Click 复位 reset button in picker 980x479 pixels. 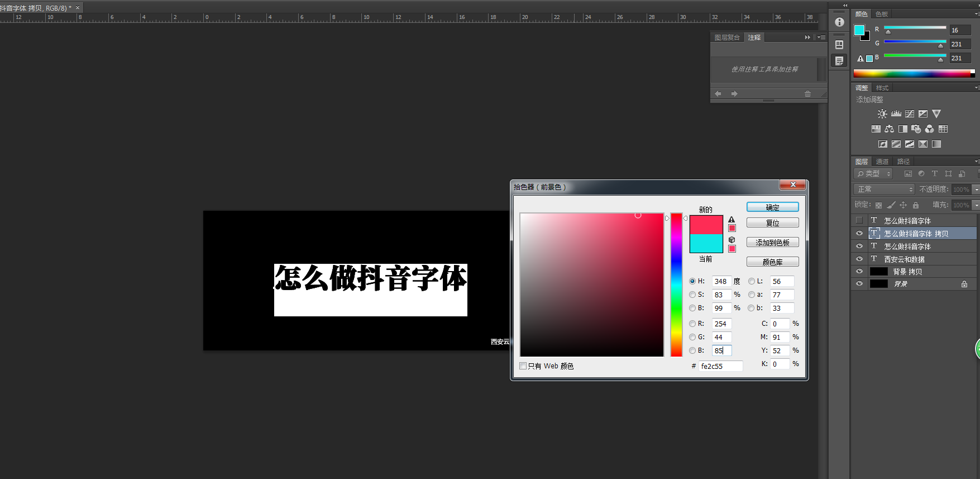(x=773, y=223)
